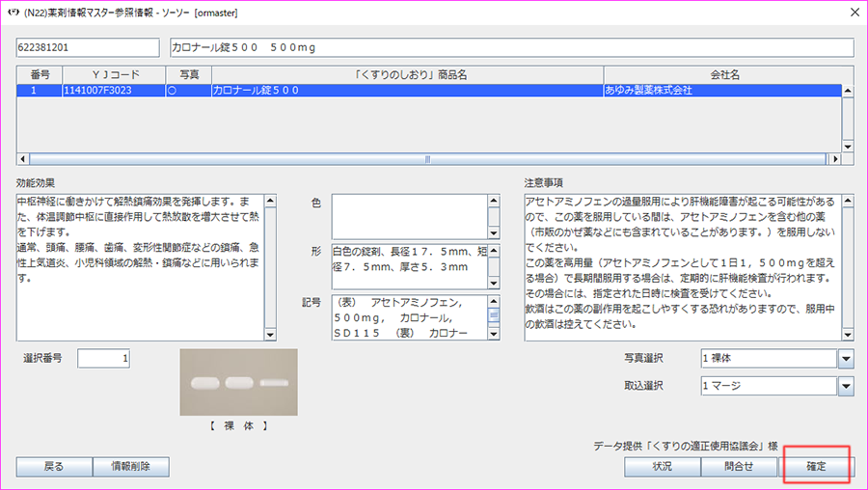Image resolution: width=868 pixels, height=490 pixels.
Task: Click the table's horizontal scrollbar thumb
Action: pyautogui.click(x=427, y=159)
